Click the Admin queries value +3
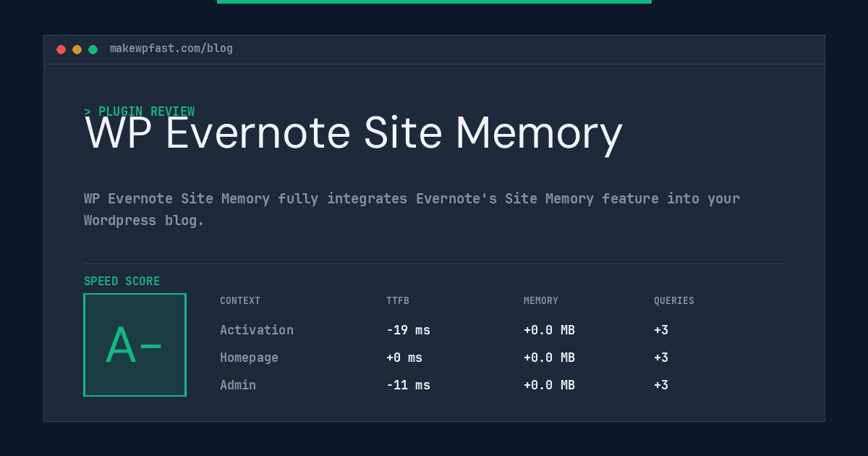The image size is (868, 456). click(661, 385)
